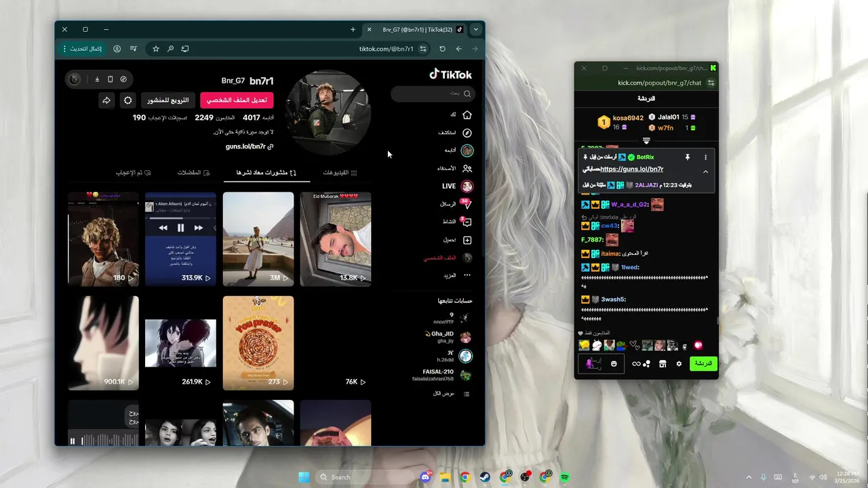Open the Chrome tab search dropdown
This screenshot has height=488, width=868.
476,29
